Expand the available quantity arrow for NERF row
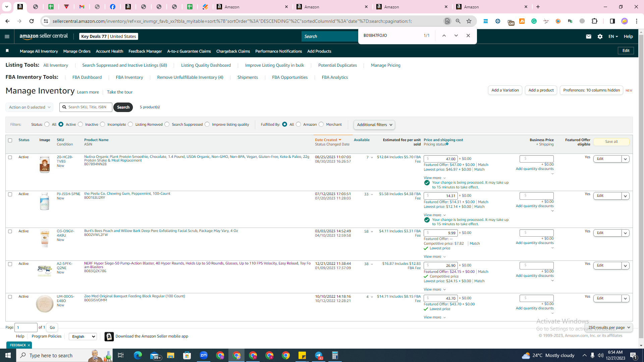644x362 pixels. pos(372,264)
